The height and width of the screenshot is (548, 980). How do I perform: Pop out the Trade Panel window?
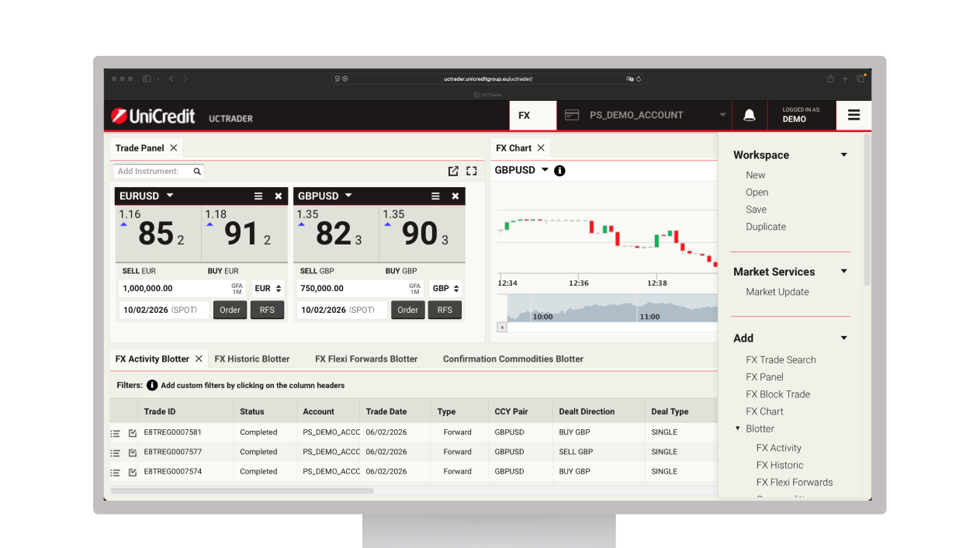point(453,171)
